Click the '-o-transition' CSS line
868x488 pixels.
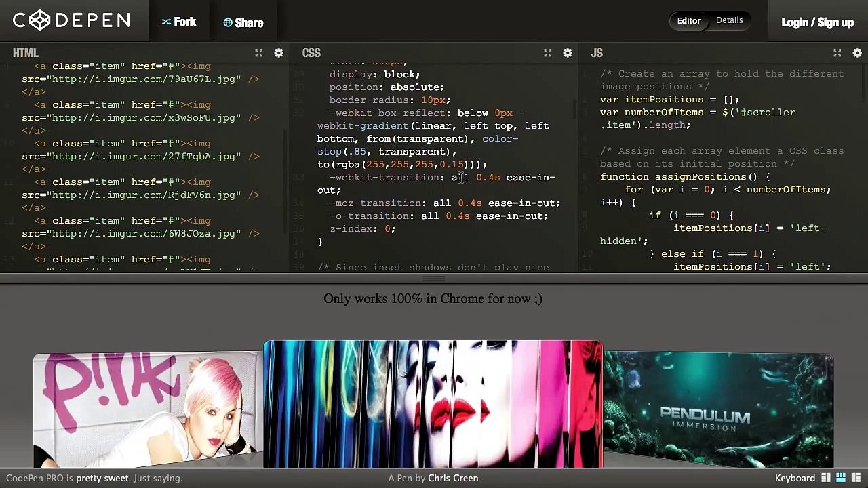(439, 216)
